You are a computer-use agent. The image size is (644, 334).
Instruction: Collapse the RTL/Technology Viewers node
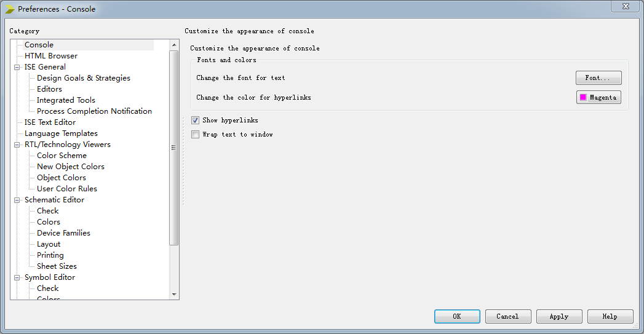pos(17,145)
